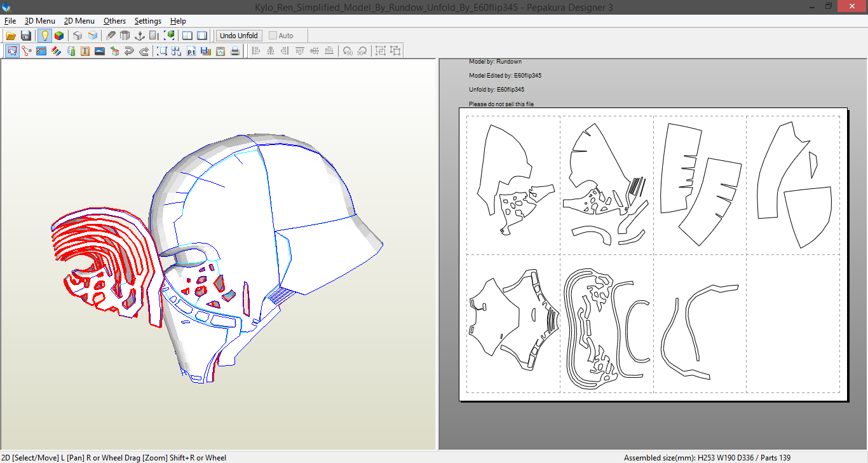Screen dimensions: 868x463
Task: Click the rotate 90 counterclockwise icon
Action: click(348, 51)
